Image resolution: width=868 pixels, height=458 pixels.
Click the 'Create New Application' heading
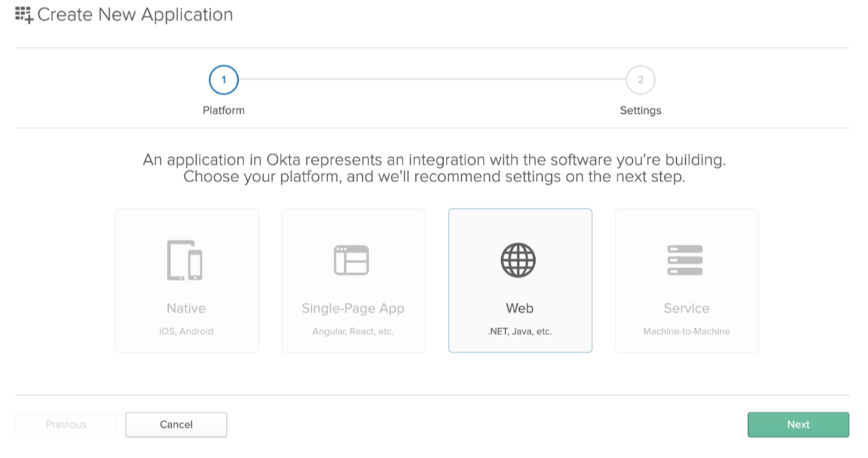135,15
